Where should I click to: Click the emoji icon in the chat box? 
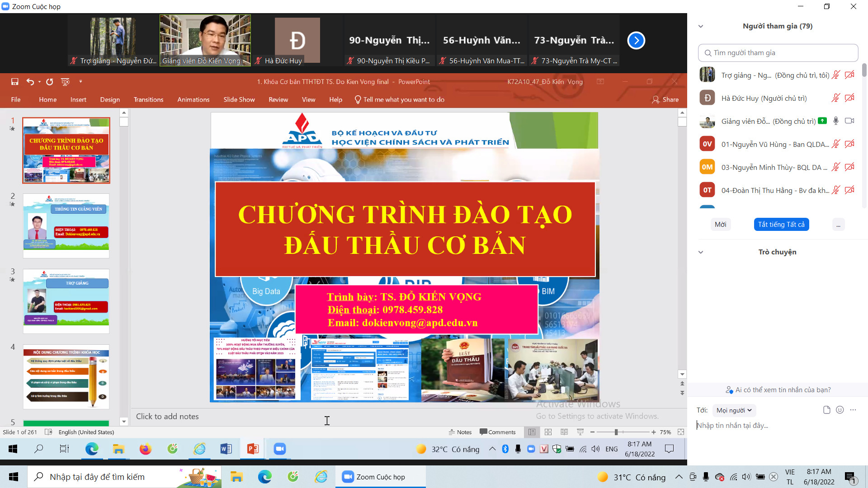coord(840,410)
